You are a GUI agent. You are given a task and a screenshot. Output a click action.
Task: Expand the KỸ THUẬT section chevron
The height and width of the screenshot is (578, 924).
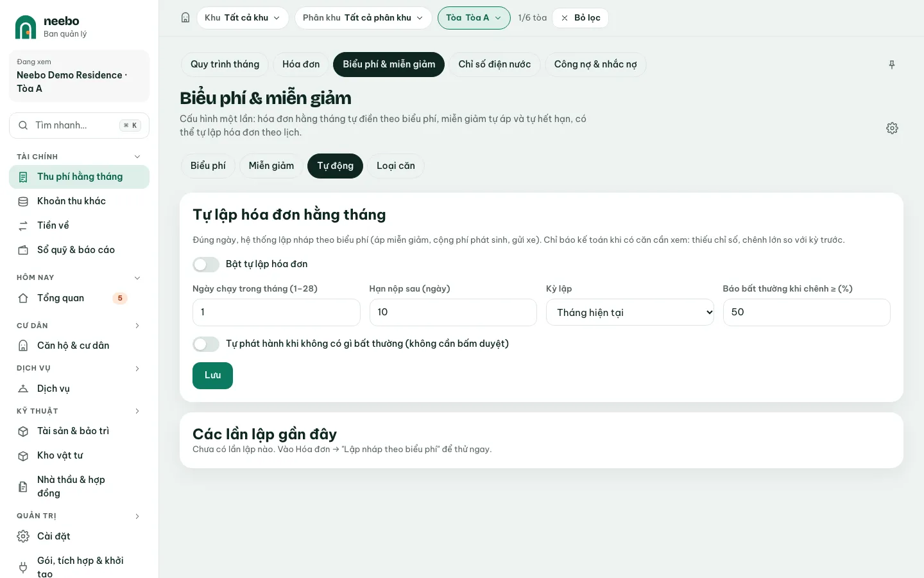(x=137, y=411)
